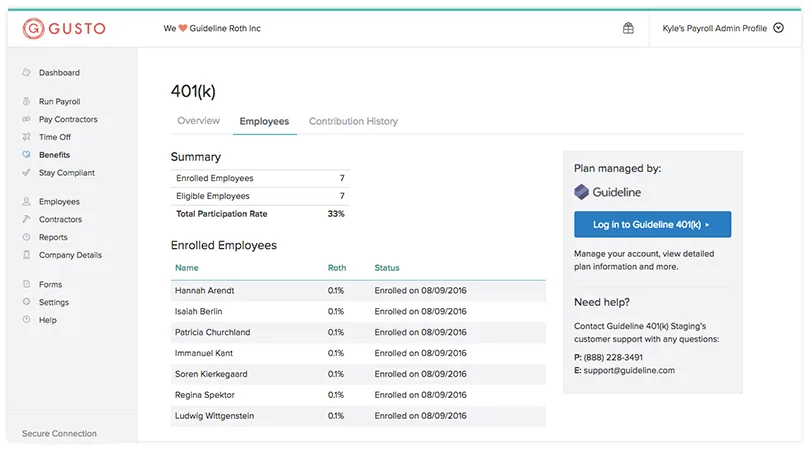
Task: Click Regina Spektor's Roth percentage
Action: pyautogui.click(x=336, y=395)
